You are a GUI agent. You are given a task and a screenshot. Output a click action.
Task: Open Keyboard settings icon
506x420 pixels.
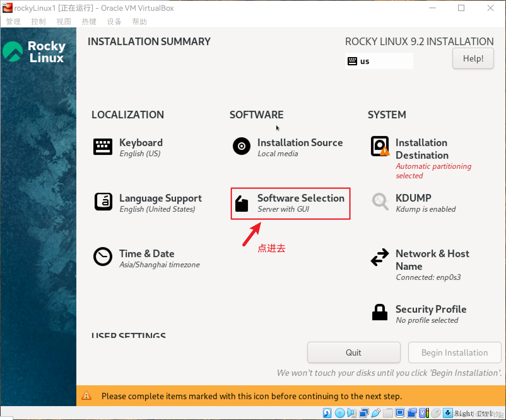pos(103,147)
